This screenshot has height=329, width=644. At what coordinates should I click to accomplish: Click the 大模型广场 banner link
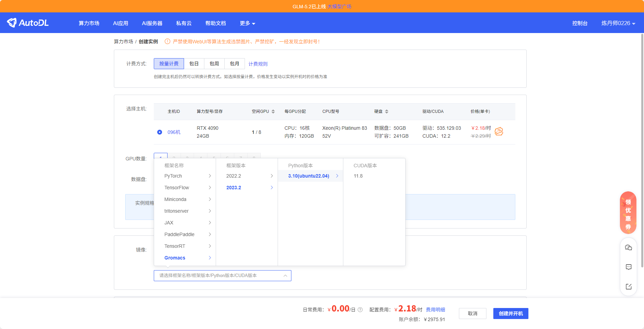click(x=339, y=7)
